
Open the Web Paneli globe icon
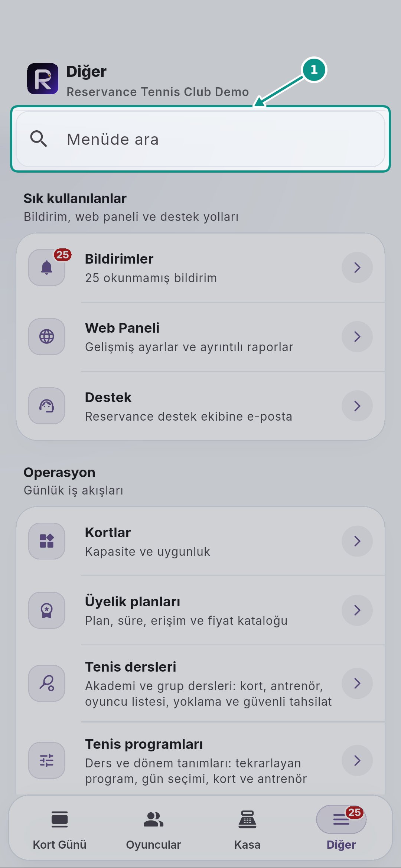click(x=47, y=337)
